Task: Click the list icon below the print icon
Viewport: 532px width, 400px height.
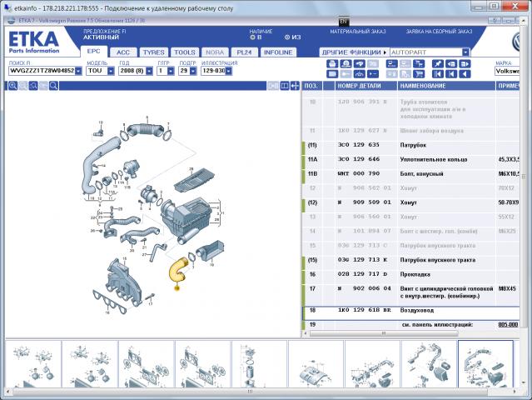Action: pos(332,73)
